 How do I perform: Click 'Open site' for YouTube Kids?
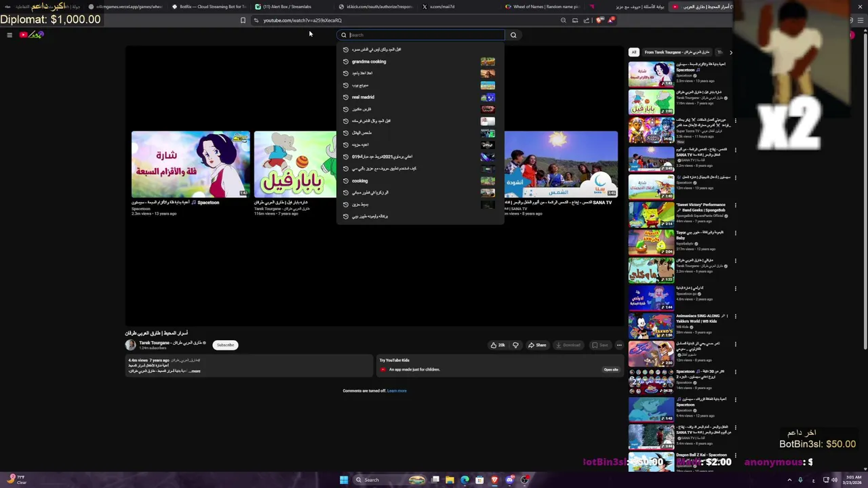[x=611, y=369]
